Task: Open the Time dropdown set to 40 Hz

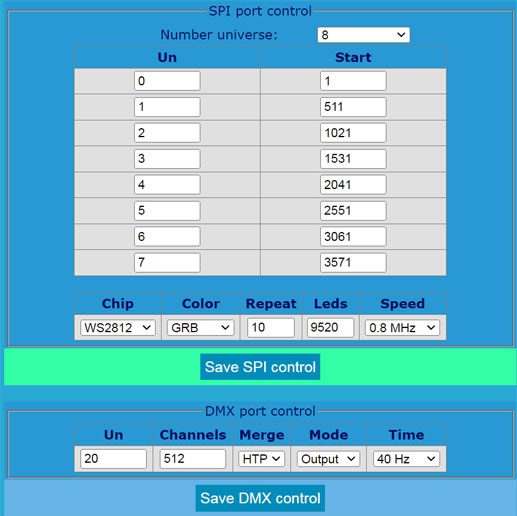Action: tap(406, 459)
